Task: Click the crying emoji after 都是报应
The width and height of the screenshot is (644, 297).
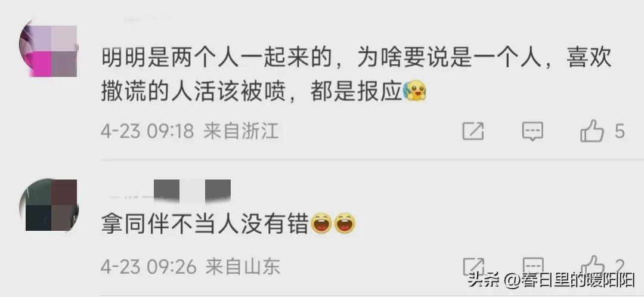Action: [x=414, y=92]
